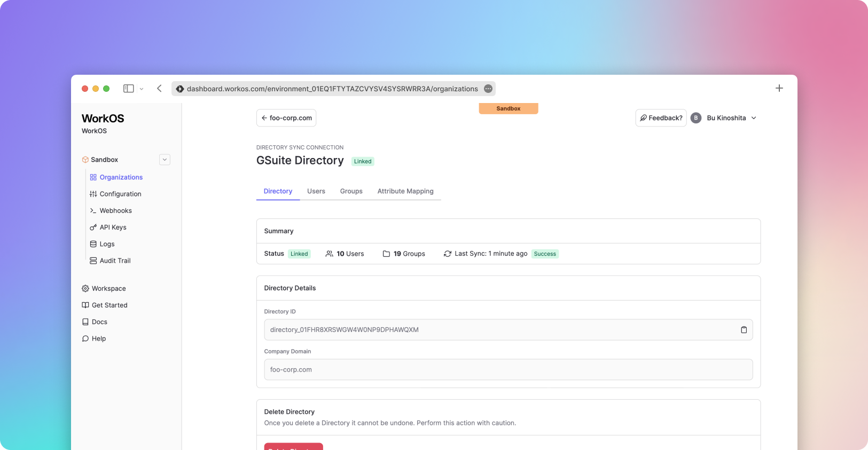
Task: Click the WorkOS logo text
Action: tap(103, 119)
